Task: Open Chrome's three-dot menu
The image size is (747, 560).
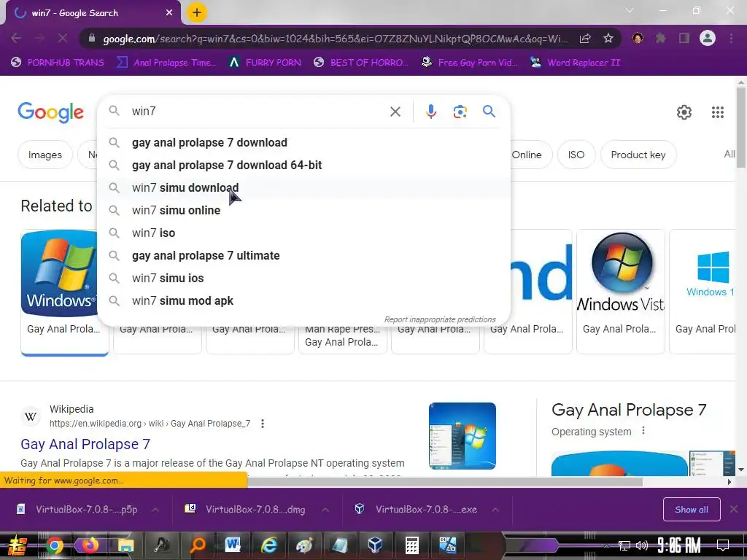Action: (731, 38)
